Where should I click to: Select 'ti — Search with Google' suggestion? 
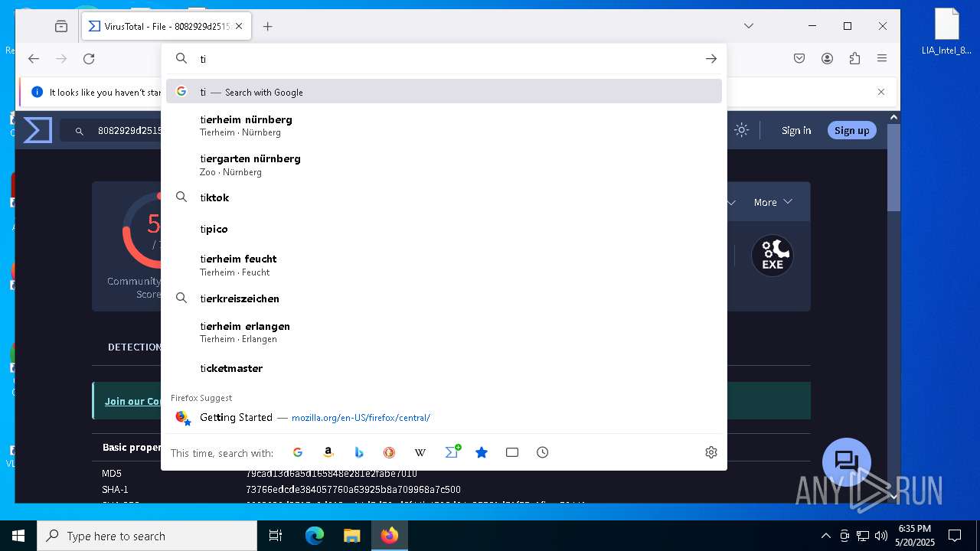click(444, 92)
